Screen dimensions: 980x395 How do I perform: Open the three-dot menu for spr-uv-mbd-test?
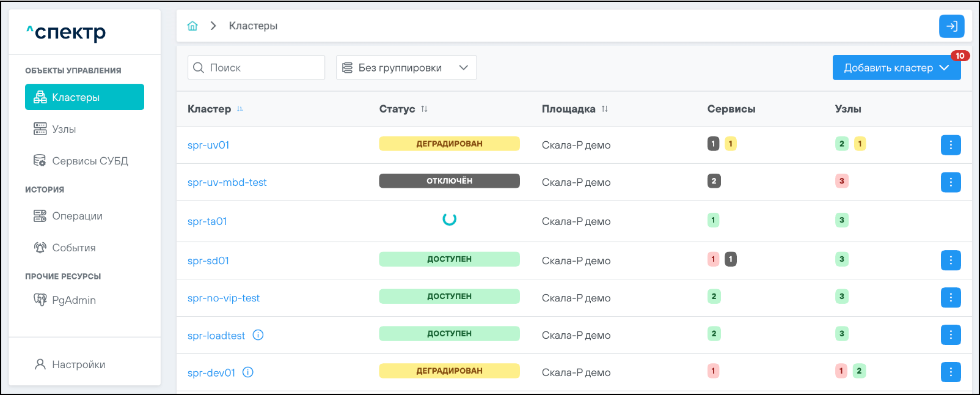tap(950, 182)
